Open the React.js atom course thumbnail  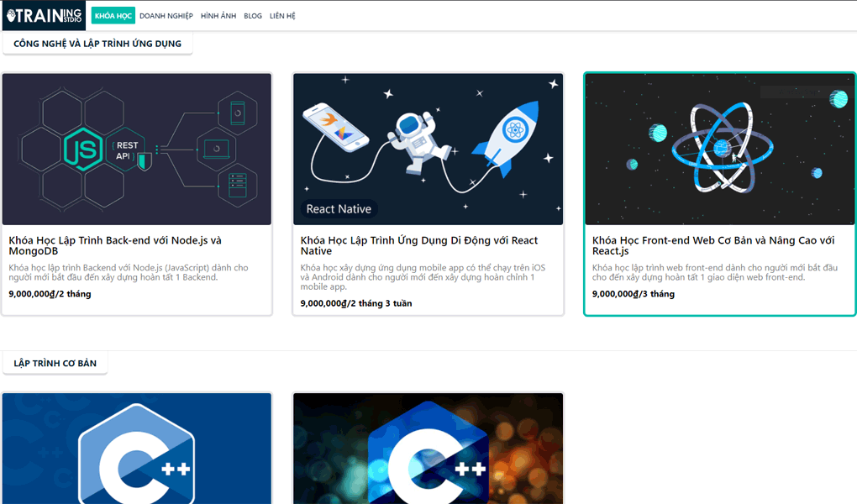click(x=720, y=150)
